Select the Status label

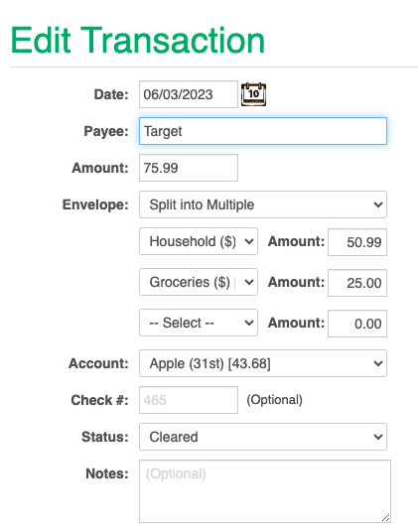pos(105,437)
